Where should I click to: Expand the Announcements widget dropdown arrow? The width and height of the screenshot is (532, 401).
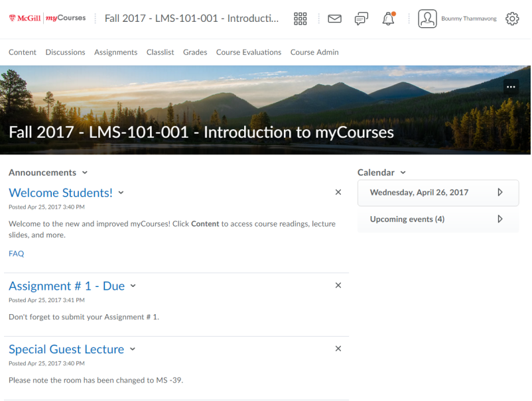pyautogui.click(x=85, y=173)
